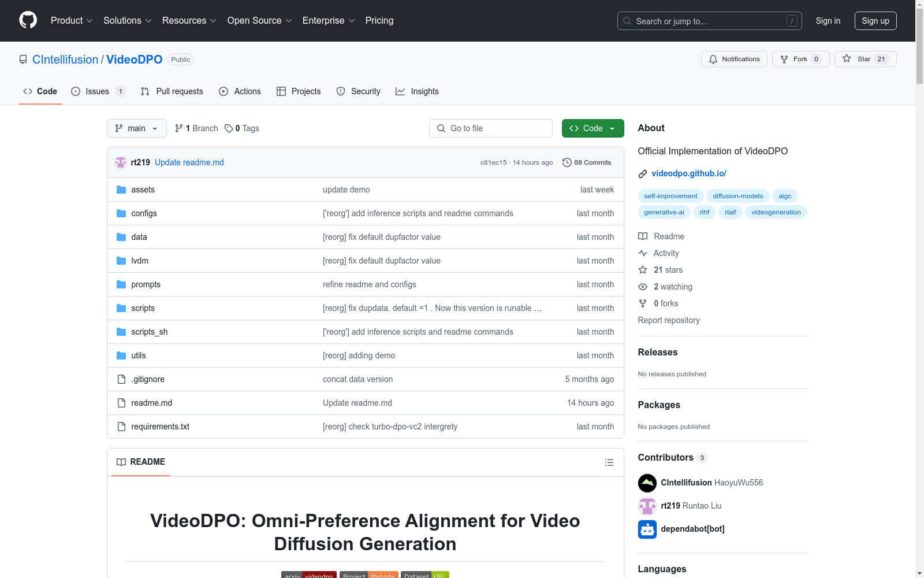Open the green Code dropdown
The height and width of the screenshot is (578, 924).
click(593, 128)
